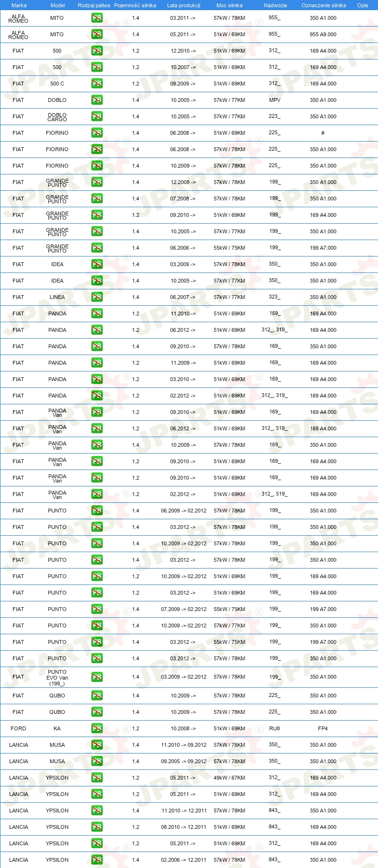Click petrol icon in Alfa Romeo Mito 03.2011 row
378x868 pixels.
97,18
